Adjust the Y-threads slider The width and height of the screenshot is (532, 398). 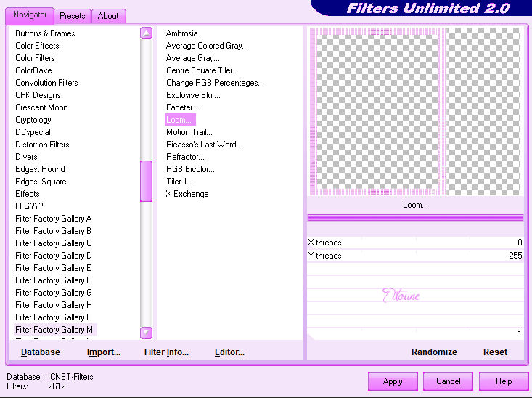pyautogui.click(x=415, y=256)
